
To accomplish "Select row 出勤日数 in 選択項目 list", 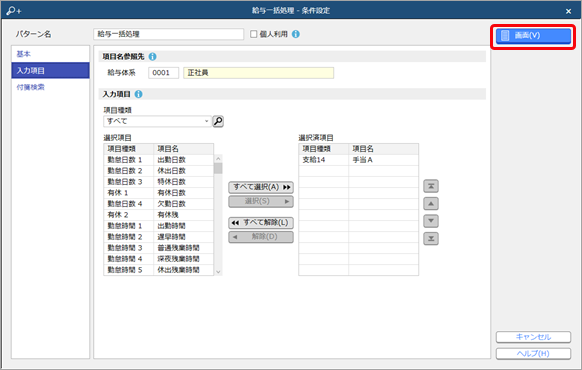I will (158, 160).
